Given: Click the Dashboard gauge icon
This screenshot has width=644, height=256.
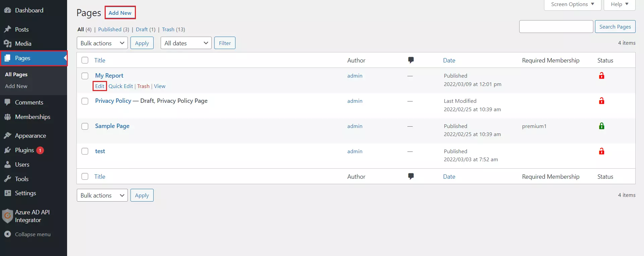Looking at the screenshot, I should click(x=7, y=10).
